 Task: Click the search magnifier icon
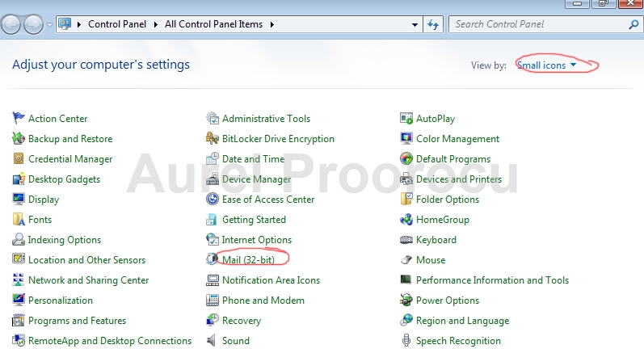[633, 24]
